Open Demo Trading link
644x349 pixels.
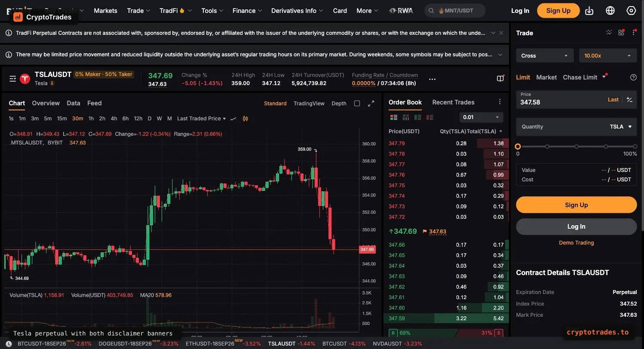(576, 243)
